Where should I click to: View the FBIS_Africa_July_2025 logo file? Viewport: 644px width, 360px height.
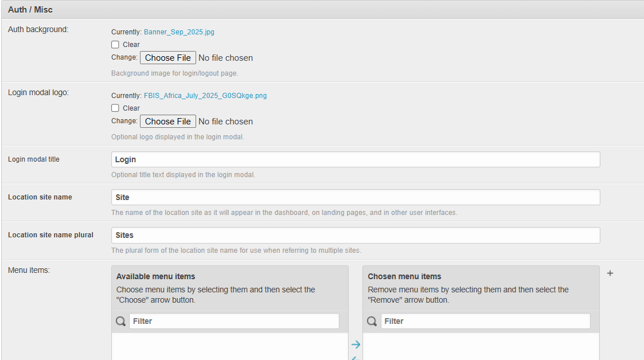pyautogui.click(x=205, y=95)
